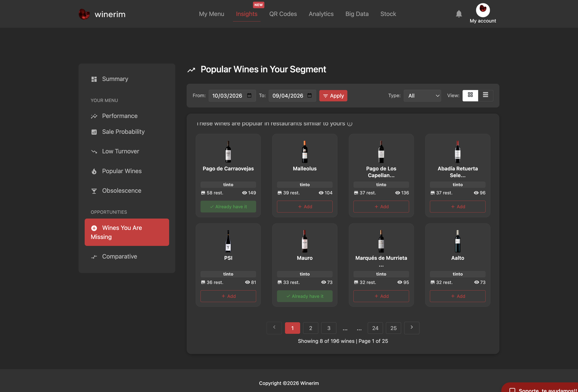Click Pago de Los Capellanes bottle image
Viewport: 578px width, 392px height.
click(x=381, y=151)
